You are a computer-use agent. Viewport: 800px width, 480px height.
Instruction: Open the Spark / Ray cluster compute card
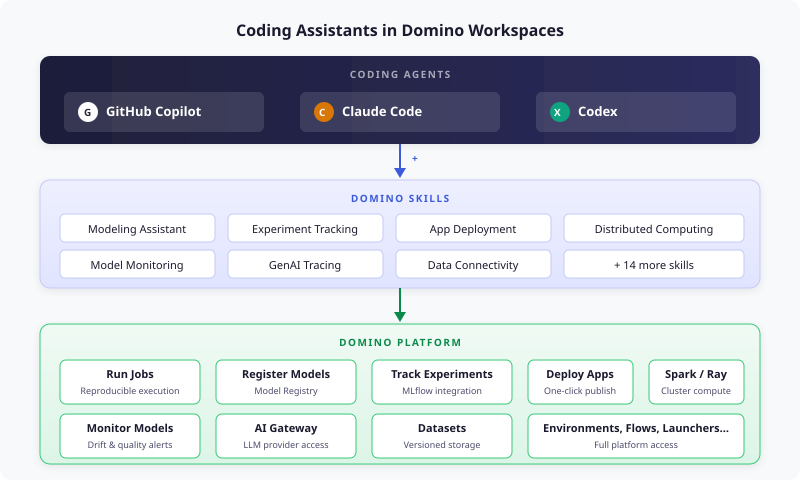[696, 382]
